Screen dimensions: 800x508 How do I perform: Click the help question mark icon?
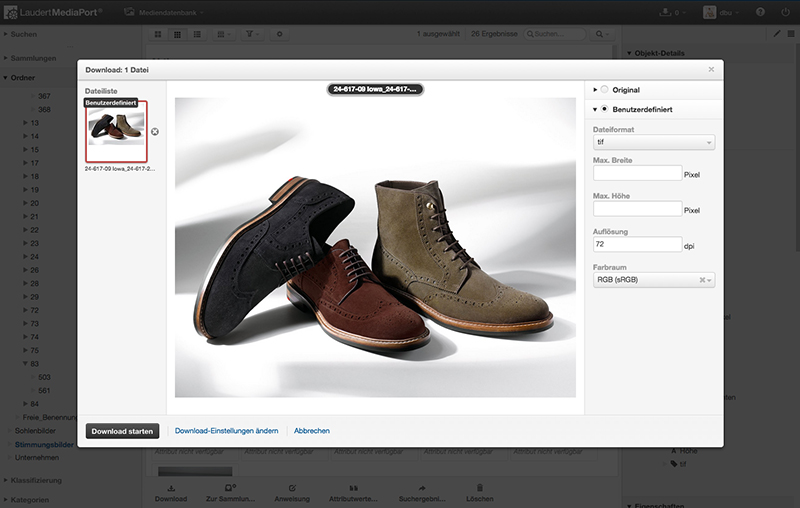point(760,12)
